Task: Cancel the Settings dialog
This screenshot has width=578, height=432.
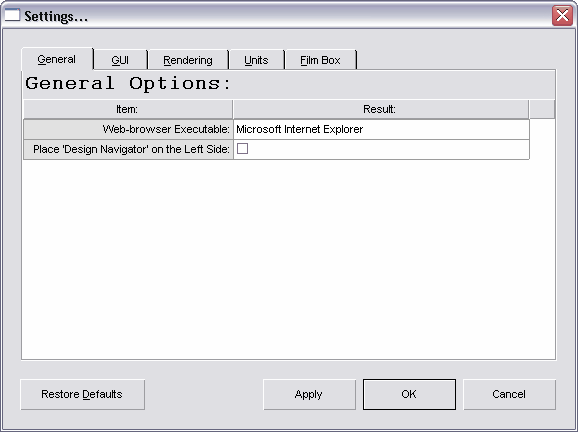Action: [509, 394]
